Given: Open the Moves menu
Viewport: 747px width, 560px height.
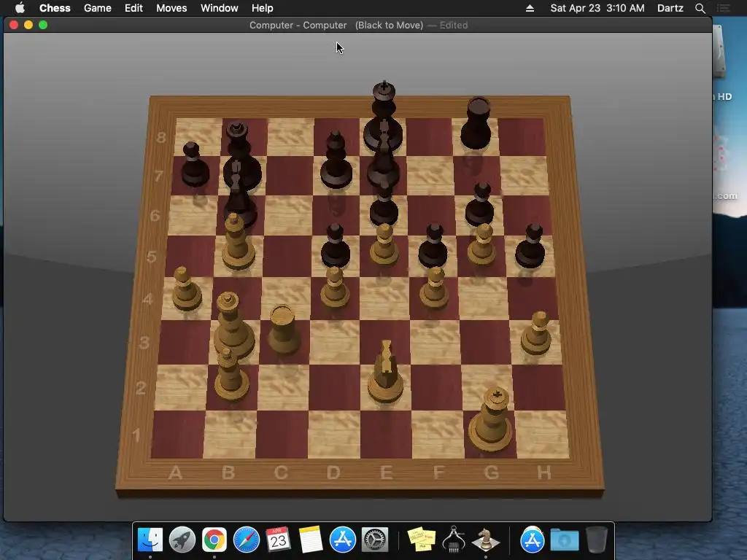Looking at the screenshot, I should (171, 8).
